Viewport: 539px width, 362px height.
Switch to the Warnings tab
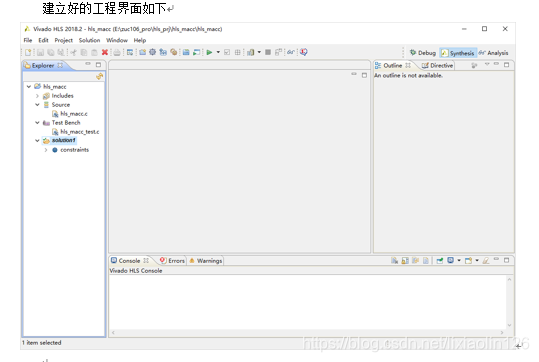click(x=206, y=261)
